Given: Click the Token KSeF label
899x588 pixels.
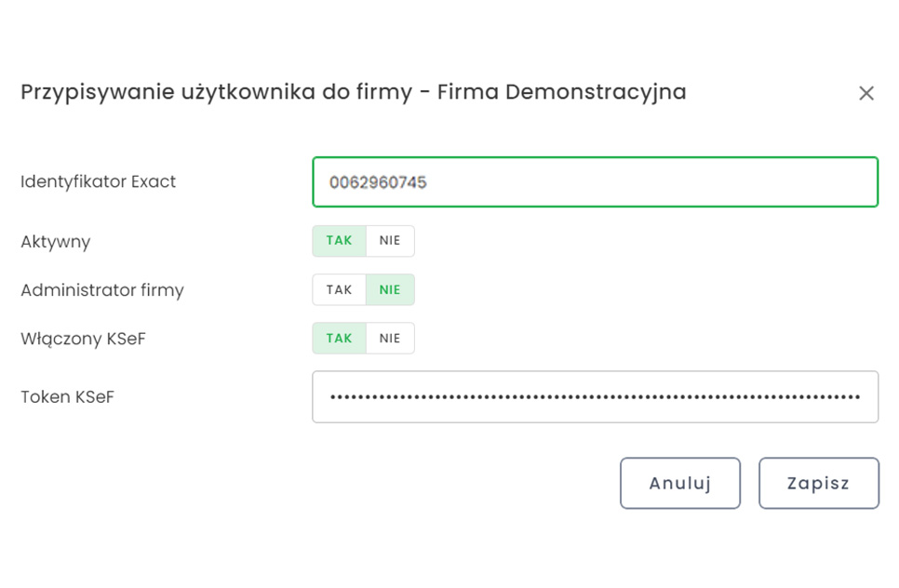Looking at the screenshot, I should (67, 396).
